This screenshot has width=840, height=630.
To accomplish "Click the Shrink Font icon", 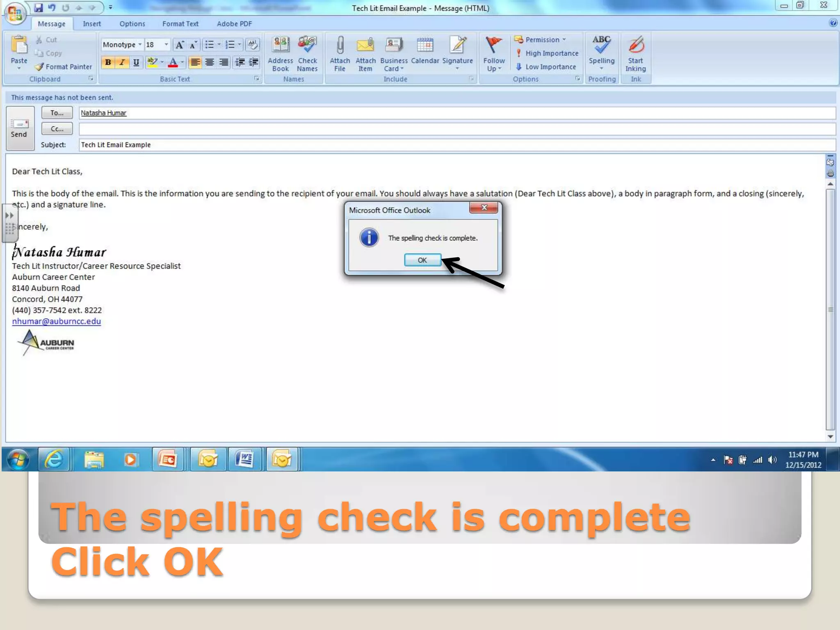I will point(193,45).
